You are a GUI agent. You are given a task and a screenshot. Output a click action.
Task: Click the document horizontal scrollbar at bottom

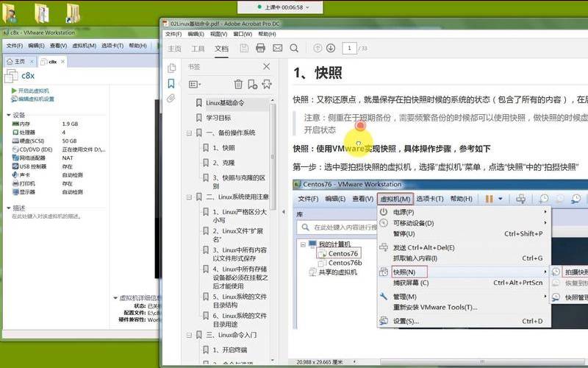pyautogui.click(x=484, y=362)
